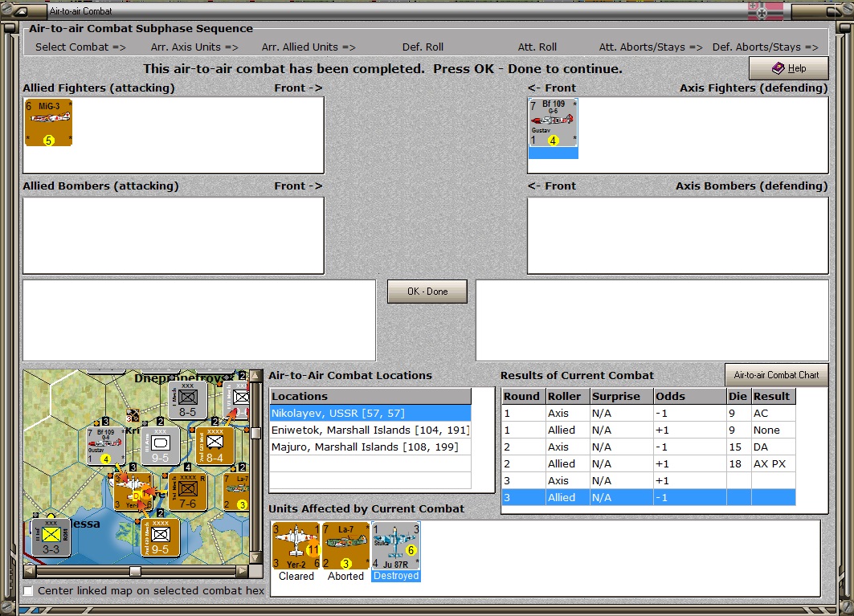Select the Majuro, Marshall Islands location

click(x=370, y=447)
